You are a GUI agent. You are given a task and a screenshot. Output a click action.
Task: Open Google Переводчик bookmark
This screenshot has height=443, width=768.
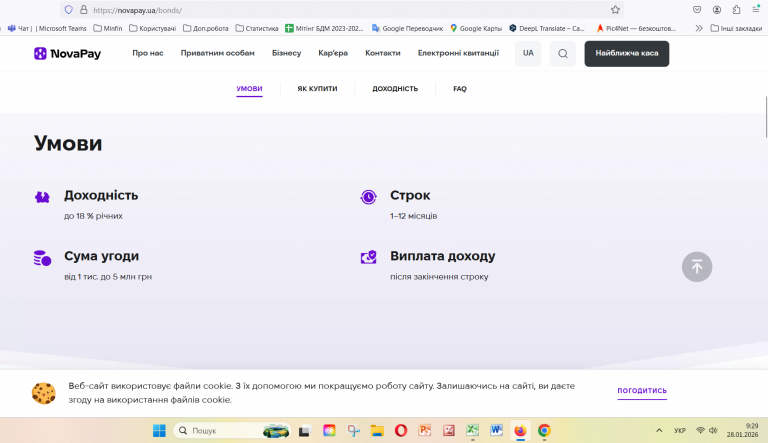407,28
